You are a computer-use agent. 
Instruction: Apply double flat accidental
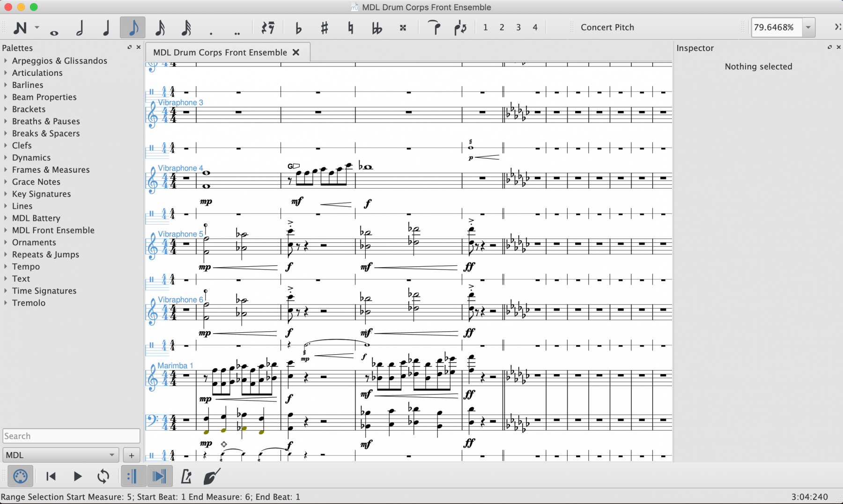(x=377, y=28)
